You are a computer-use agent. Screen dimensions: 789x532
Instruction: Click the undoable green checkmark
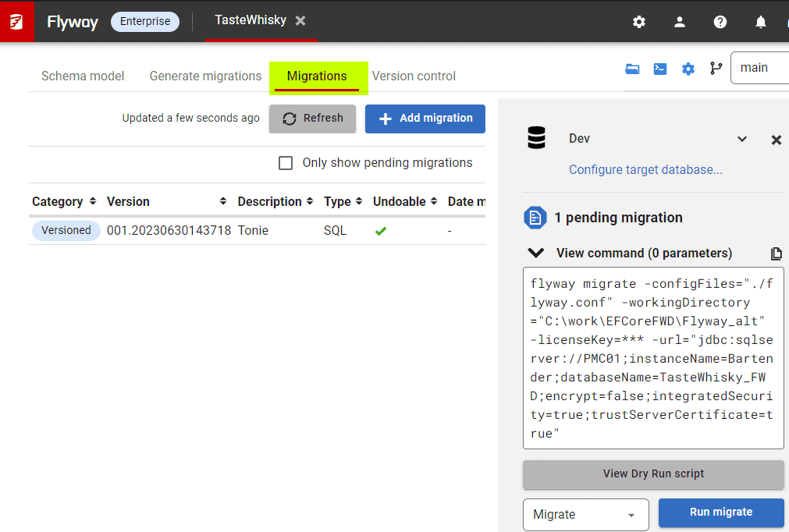[381, 231]
